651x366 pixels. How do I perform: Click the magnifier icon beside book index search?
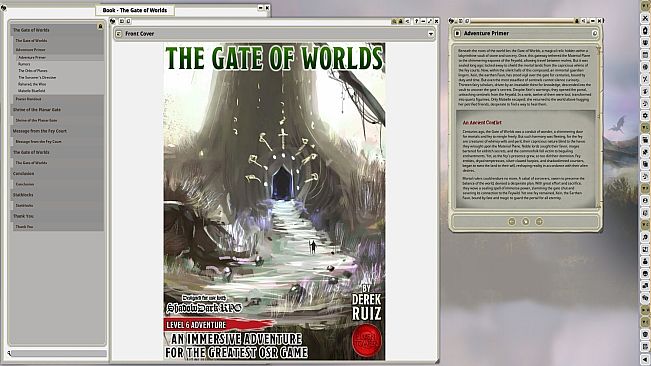point(9,354)
